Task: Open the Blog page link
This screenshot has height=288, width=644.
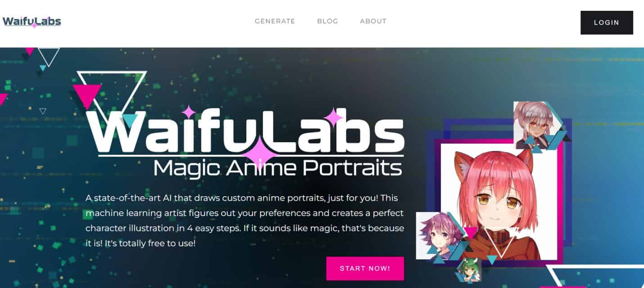Action: coord(327,21)
